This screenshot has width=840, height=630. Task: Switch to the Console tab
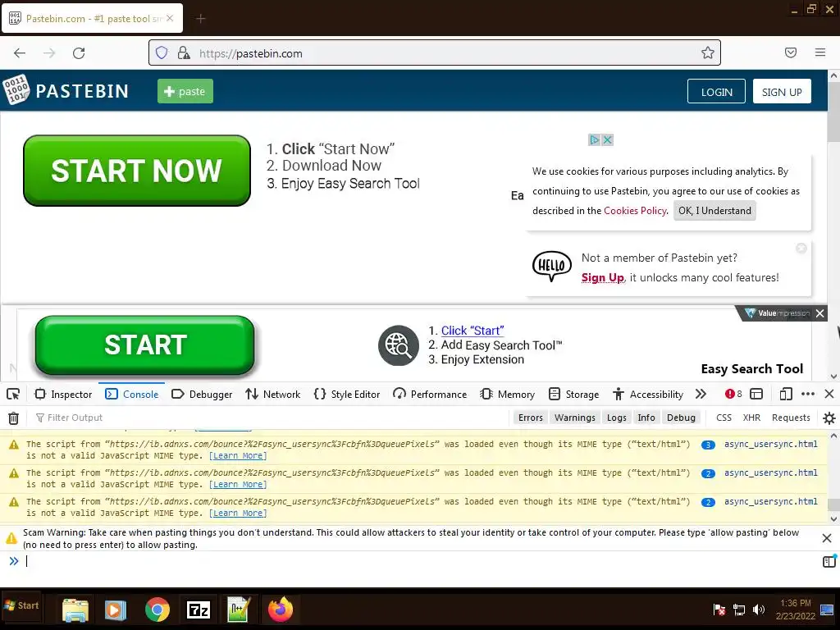pos(132,395)
